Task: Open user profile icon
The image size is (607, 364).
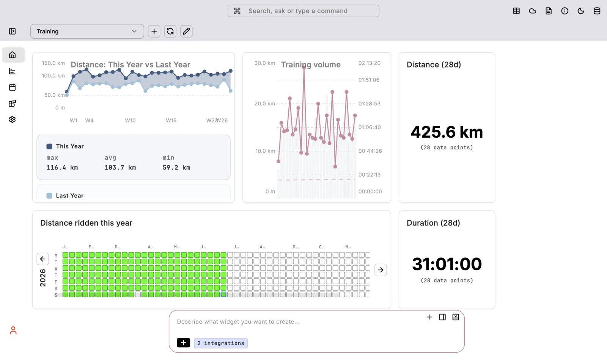Action: pyautogui.click(x=13, y=331)
